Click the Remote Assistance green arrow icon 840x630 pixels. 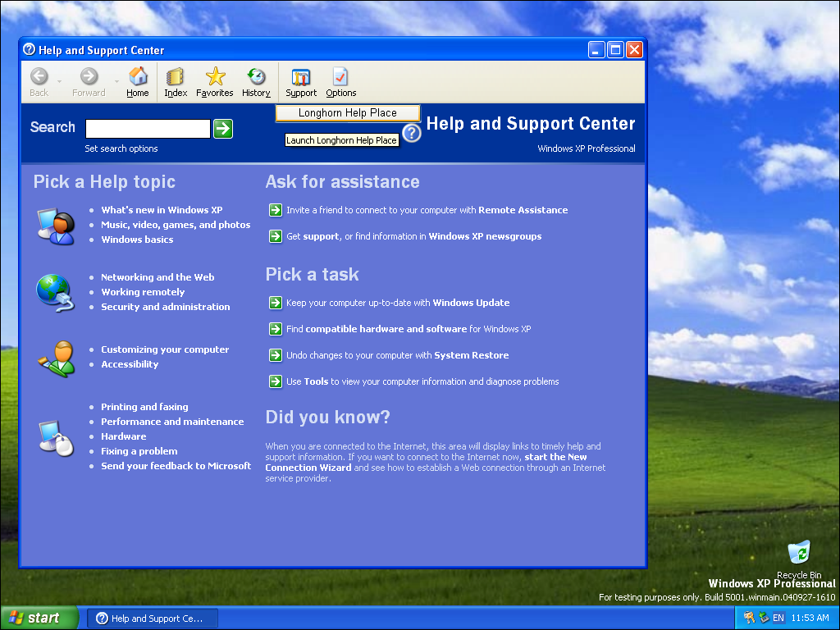point(276,210)
